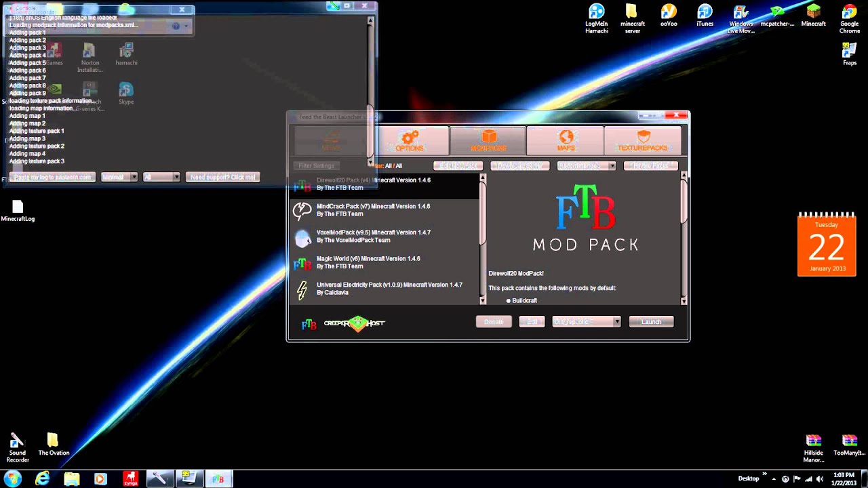Click the FTB Mod Pack logo image
Screen dimensions: 868x488
click(x=585, y=218)
